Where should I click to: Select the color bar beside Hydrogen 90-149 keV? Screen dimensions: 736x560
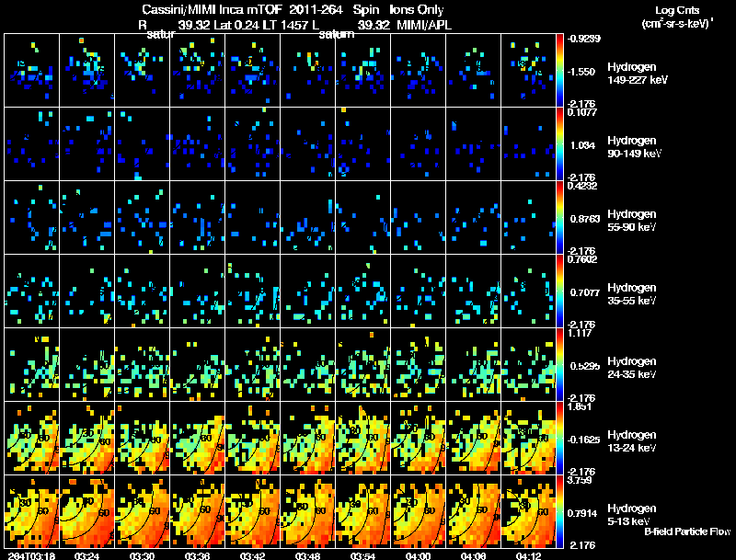tap(559, 144)
